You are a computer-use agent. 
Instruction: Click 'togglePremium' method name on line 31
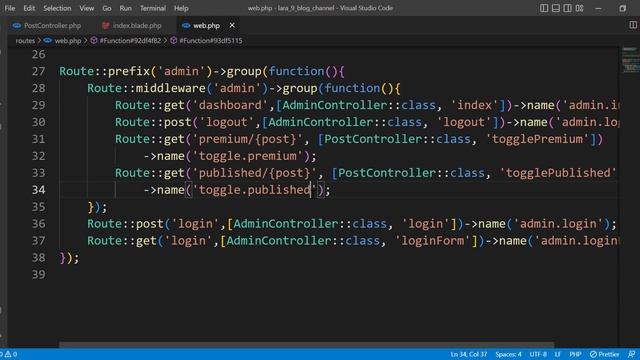click(x=537, y=139)
